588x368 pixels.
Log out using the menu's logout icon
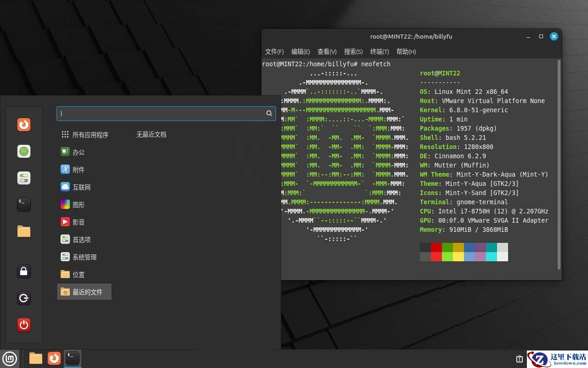24,298
